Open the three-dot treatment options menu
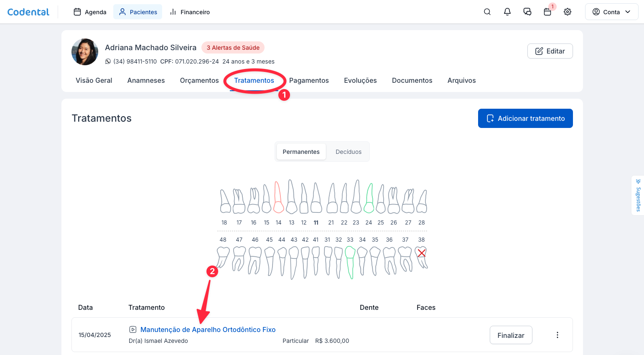 tap(557, 335)
